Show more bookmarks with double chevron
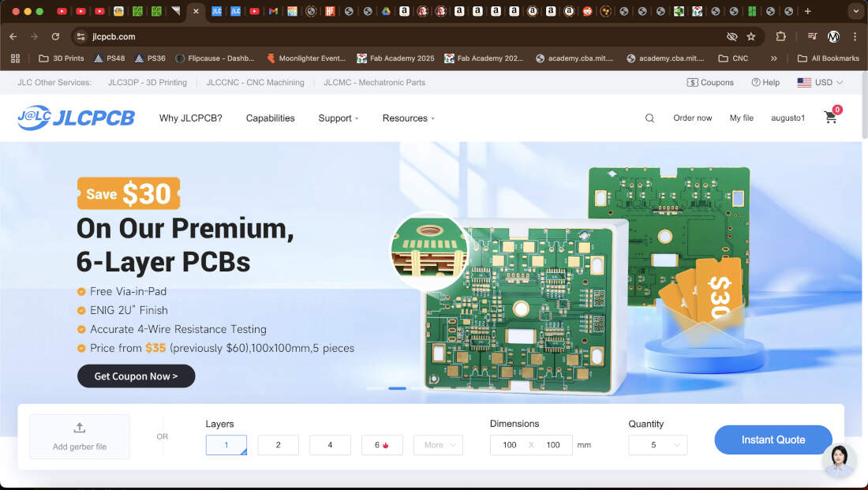868x490 pixels. (774, 58)
